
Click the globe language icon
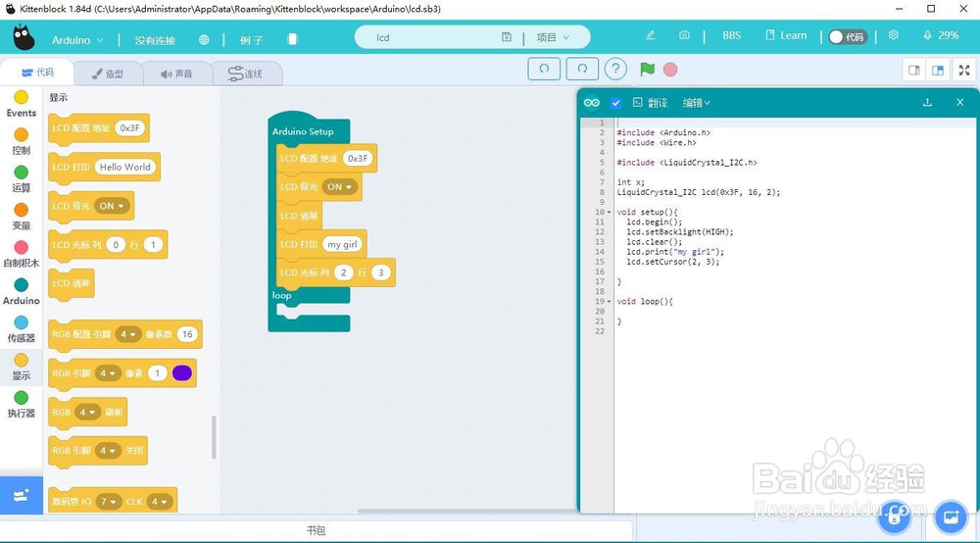point(204,39)
